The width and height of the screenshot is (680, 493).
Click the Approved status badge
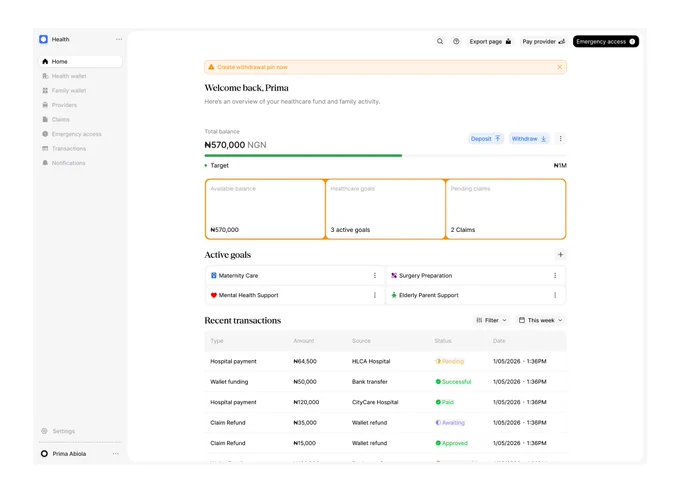(451, 443)
